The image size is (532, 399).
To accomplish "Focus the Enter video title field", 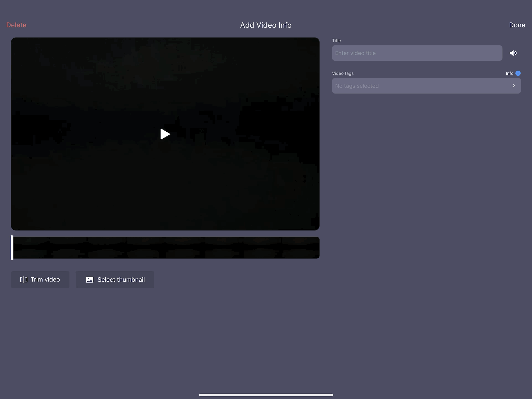I will click(x=417, y=53).
